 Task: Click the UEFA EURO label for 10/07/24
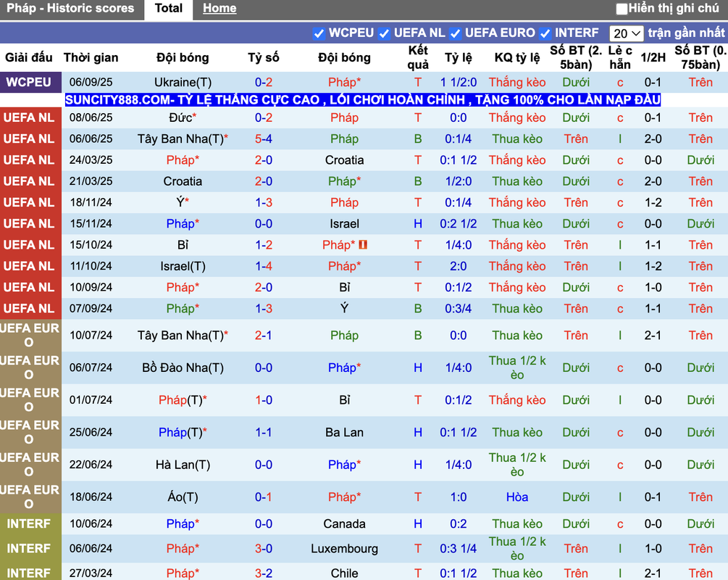(30, 335)
